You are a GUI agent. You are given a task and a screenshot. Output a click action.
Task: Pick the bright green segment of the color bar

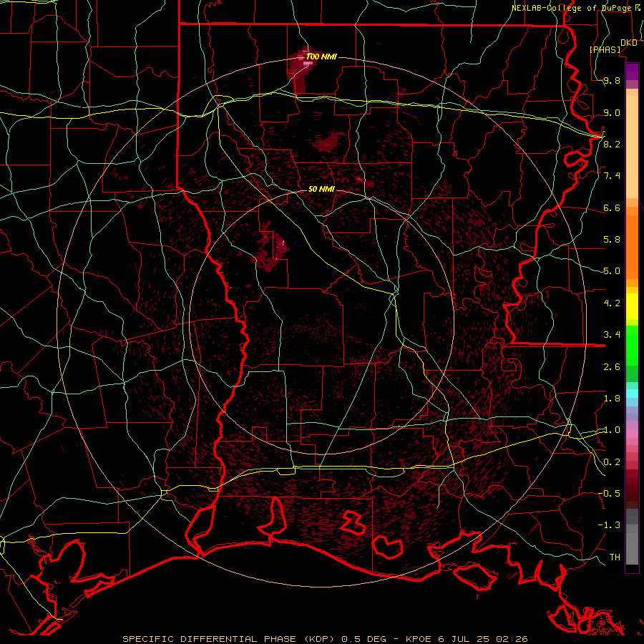pos(632,345)
